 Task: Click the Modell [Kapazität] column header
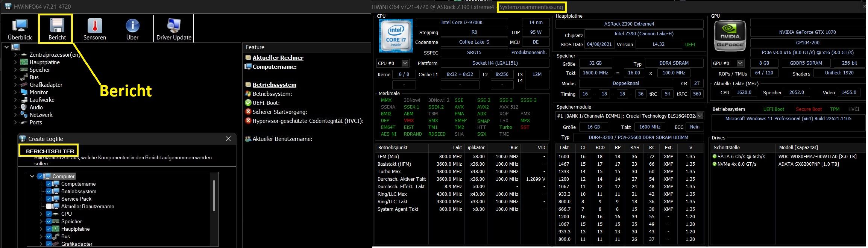click(x=820, y=148)
